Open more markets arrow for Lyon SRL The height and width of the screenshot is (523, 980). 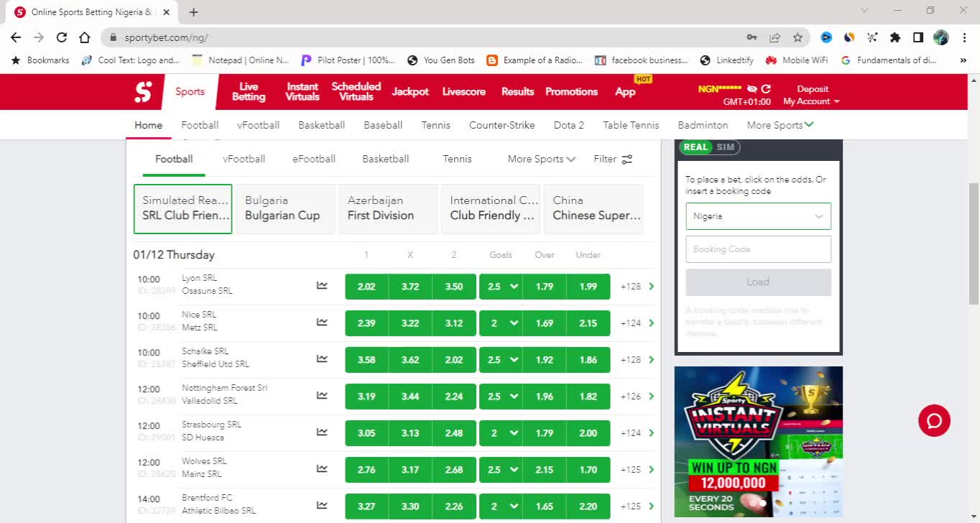coord(652,286)
